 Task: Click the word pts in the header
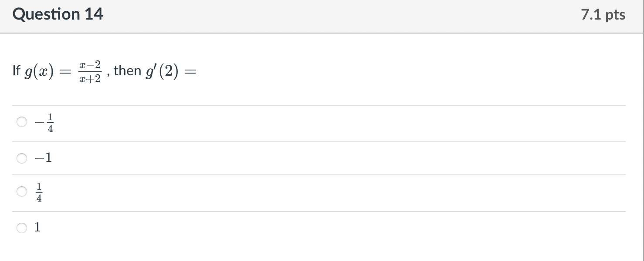click(x=615, y=15)
